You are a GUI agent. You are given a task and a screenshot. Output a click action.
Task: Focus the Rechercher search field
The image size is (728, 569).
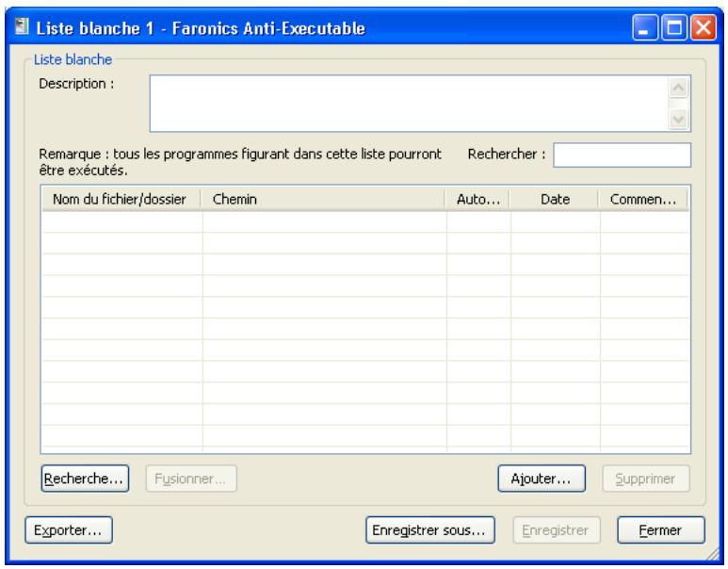pos(622,154)
